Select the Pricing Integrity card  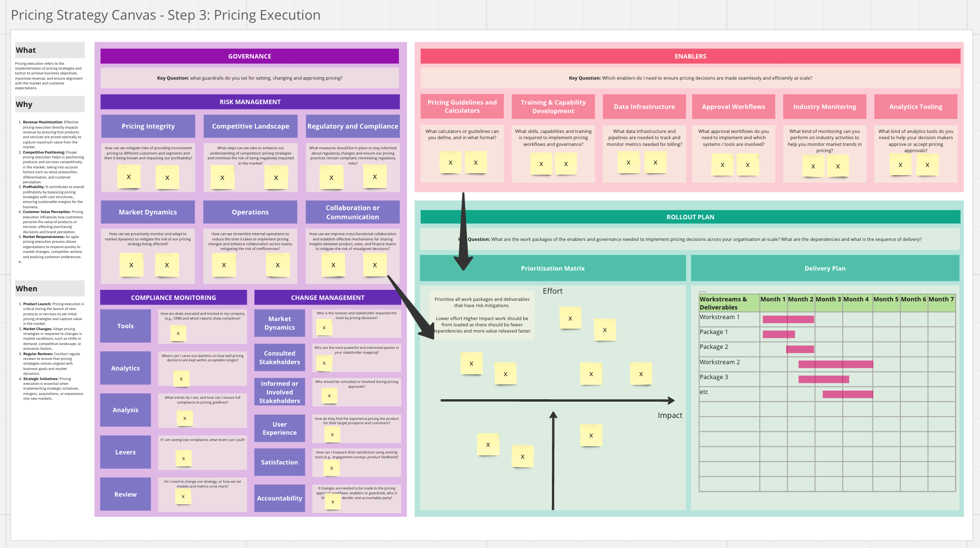pyautogui.click(x=148, y=126)
